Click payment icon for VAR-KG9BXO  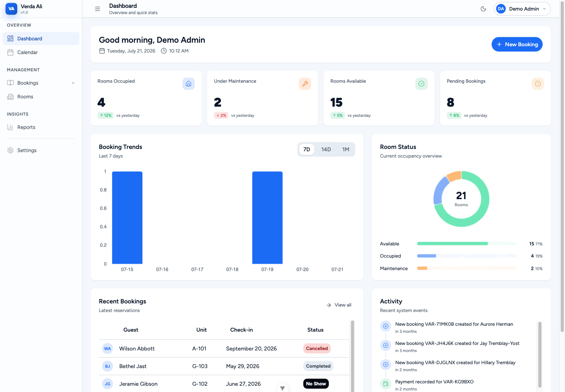point(386,384)
